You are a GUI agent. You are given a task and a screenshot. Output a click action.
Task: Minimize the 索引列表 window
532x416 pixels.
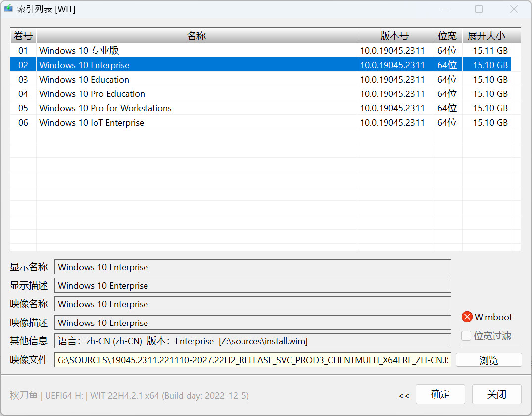[x=444, y=9]
